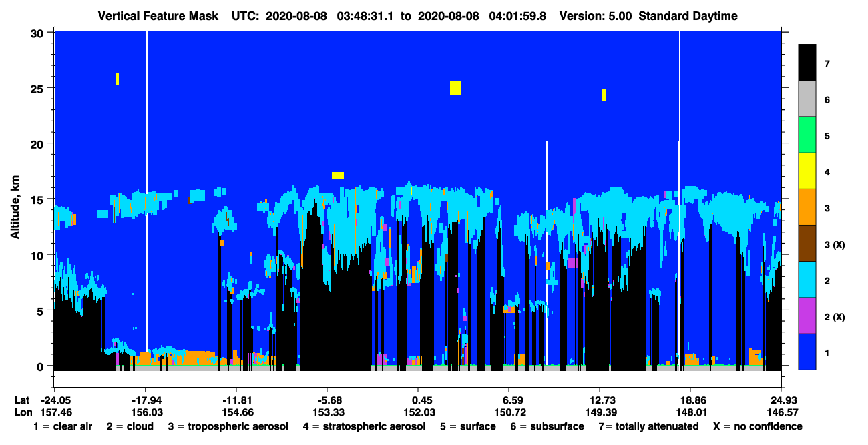
Task: Click the legend entry "7= totally attenuated"
Action: (x=648, y=426)
